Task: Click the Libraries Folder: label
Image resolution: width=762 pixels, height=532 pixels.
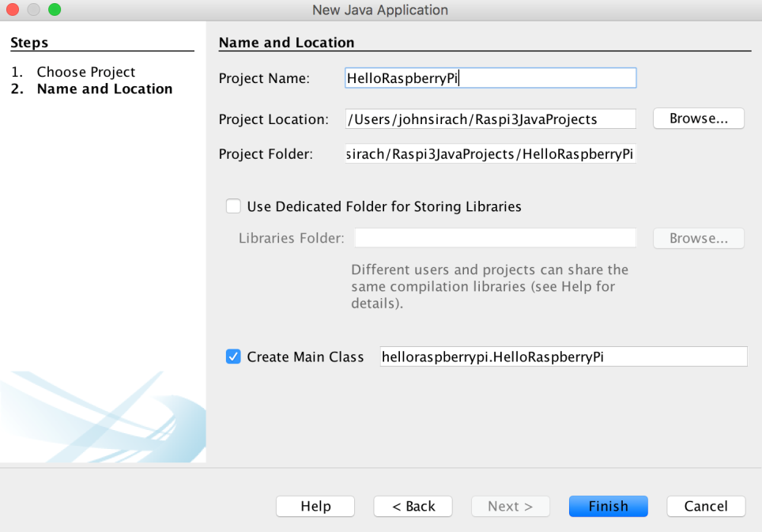Action: click(291, 238)
